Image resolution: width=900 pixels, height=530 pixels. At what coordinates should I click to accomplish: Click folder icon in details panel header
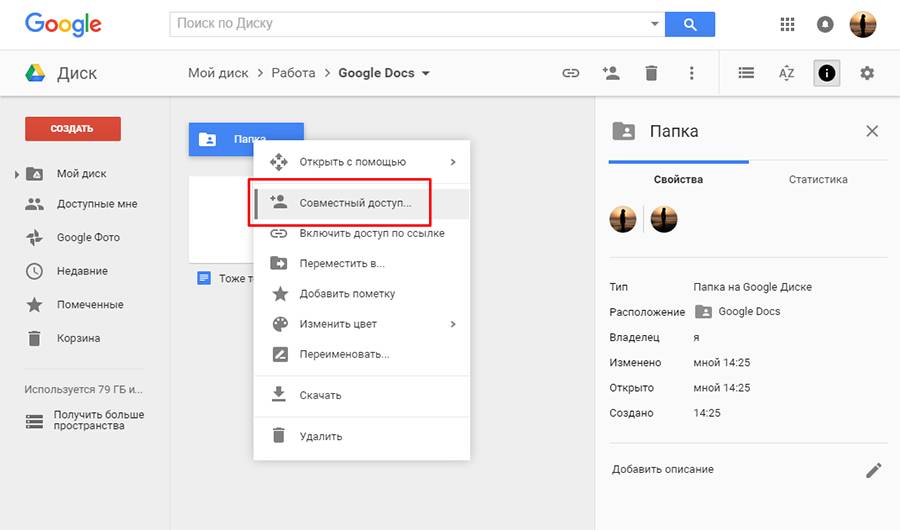pyautogui.click(x=623, y=131)
